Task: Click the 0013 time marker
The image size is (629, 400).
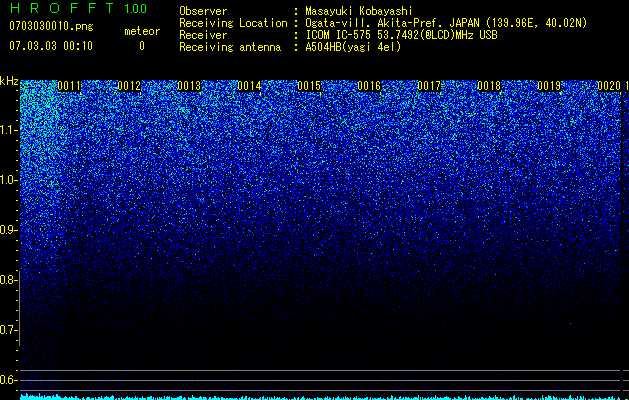Action: (x=189, y=86)
